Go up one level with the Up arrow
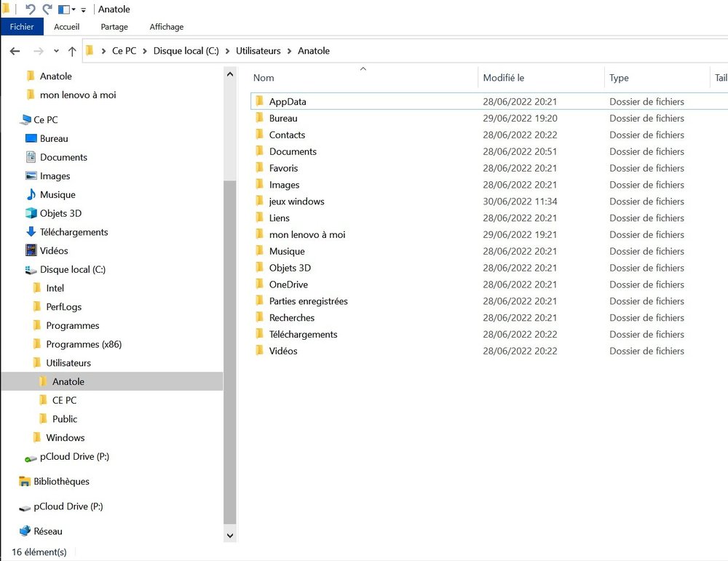Screen dimensions: 728x561 pos(72,51)
